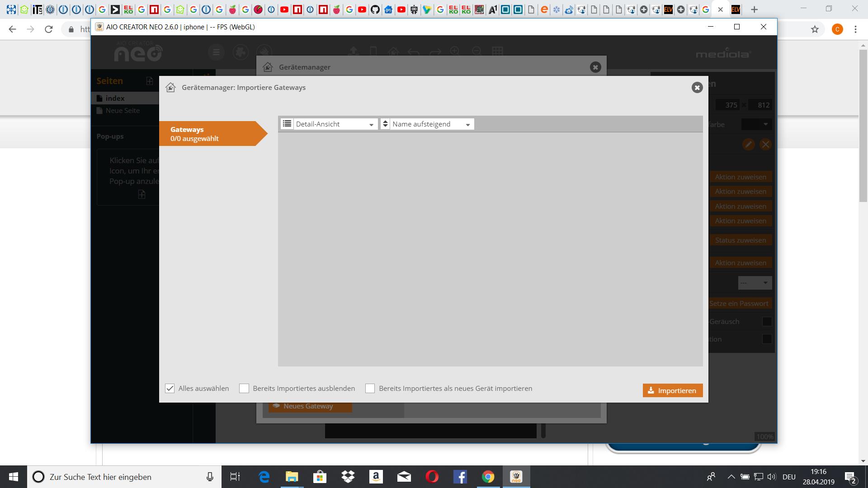Show hidden system tray icons
This screenshot has height=488, width=868.
click(731, 477)
